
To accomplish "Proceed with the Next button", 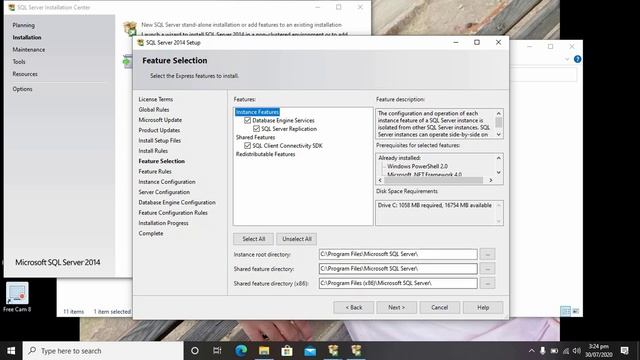I will click(x=397, y=307).
